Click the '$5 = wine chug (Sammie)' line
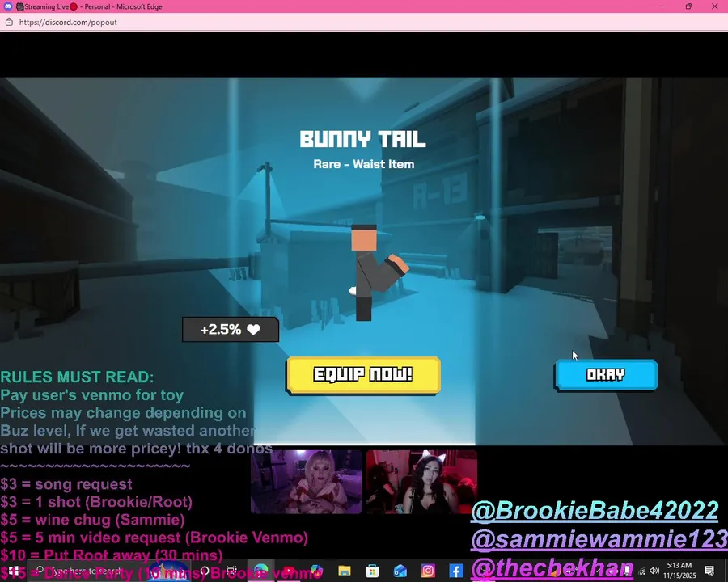The height and width of the screenshot is (582, 728). 92,520
